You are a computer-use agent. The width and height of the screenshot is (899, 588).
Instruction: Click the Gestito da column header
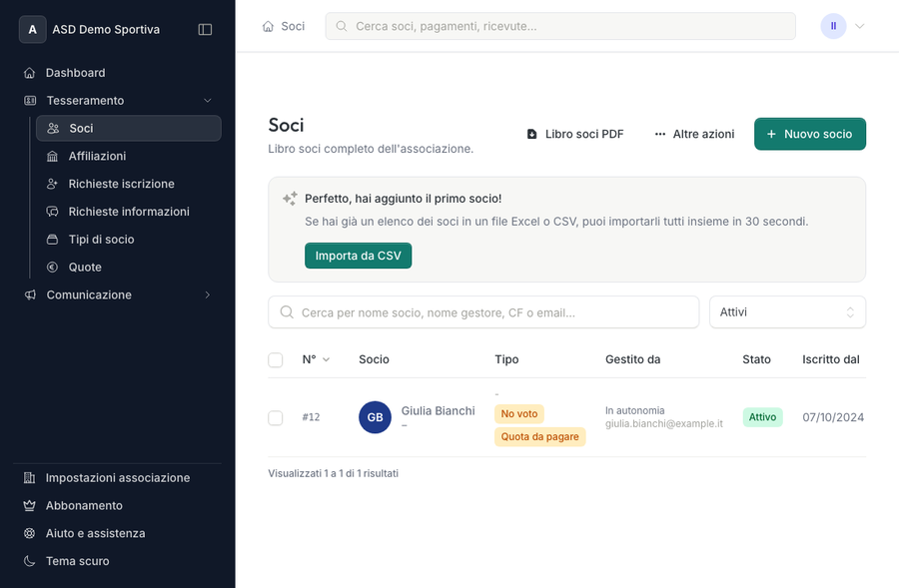(x=632, y=359)
